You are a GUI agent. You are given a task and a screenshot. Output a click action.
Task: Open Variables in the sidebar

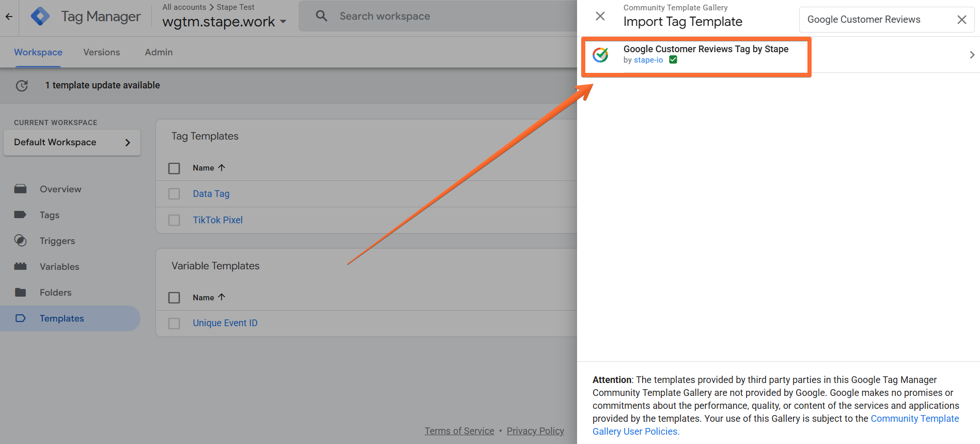pos(59,267)
